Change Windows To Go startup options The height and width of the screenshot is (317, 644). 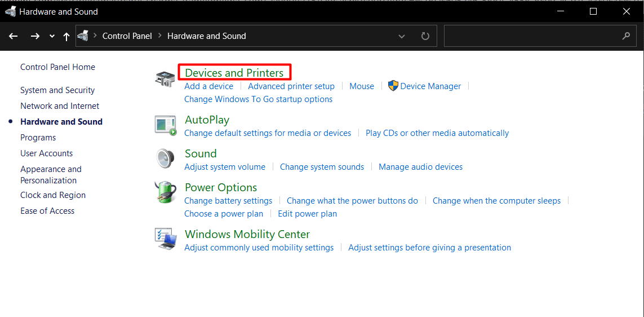(259, 99)
